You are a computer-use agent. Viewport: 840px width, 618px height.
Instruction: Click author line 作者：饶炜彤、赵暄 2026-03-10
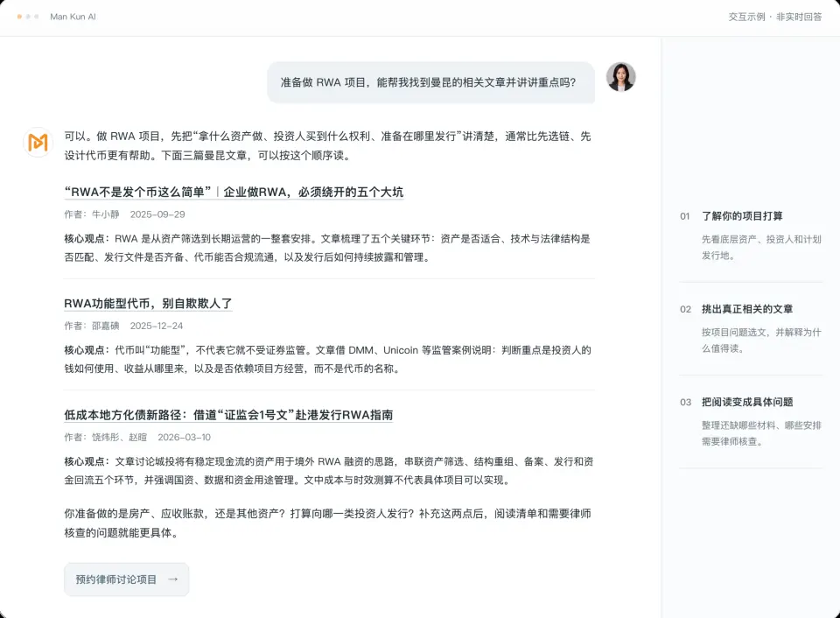click(x=137, y=438)
